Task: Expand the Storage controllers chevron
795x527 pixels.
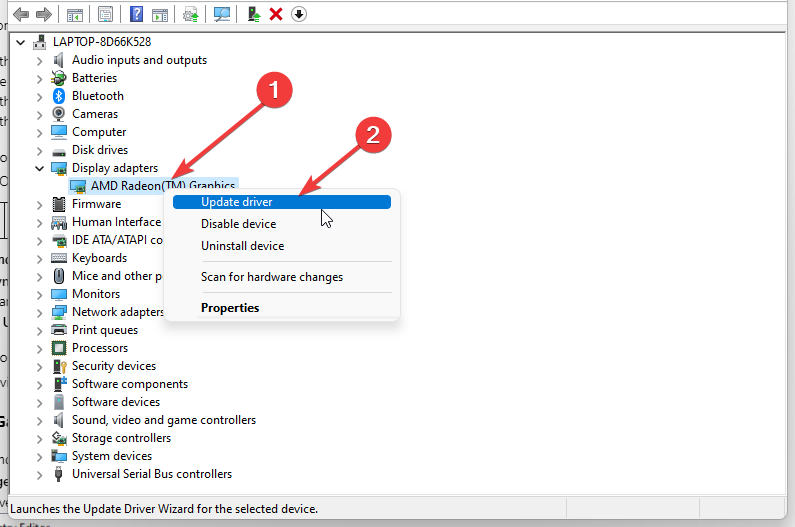Action: (x=40, y=439)
